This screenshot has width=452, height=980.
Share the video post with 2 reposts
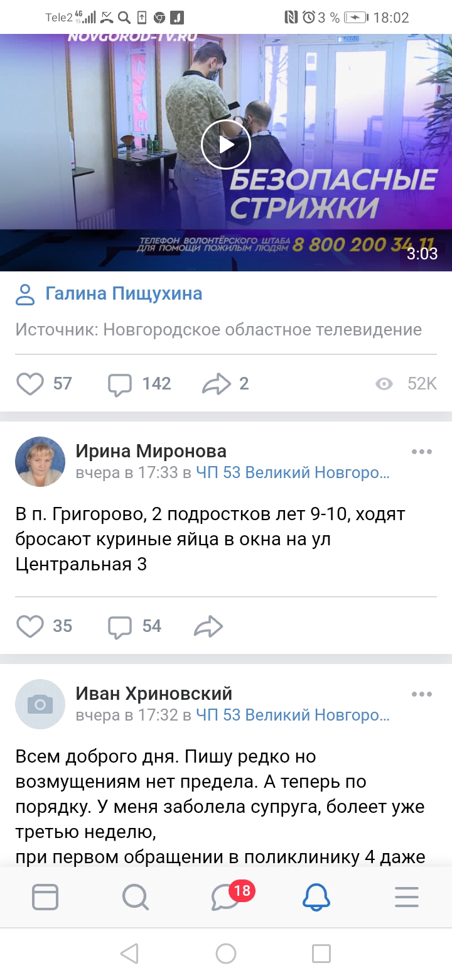click(217, 384)
